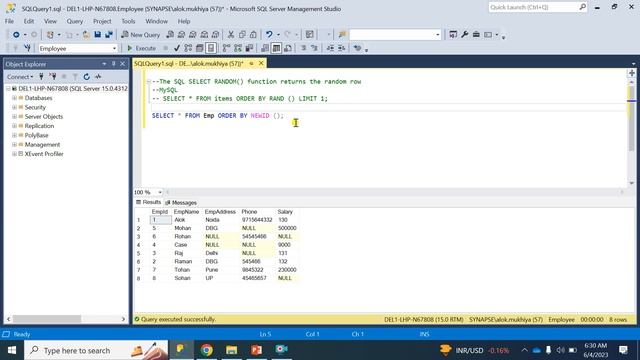Toggle Results to Grid icon
Screen dimensions: 640x360
click(x=276, y=48)
